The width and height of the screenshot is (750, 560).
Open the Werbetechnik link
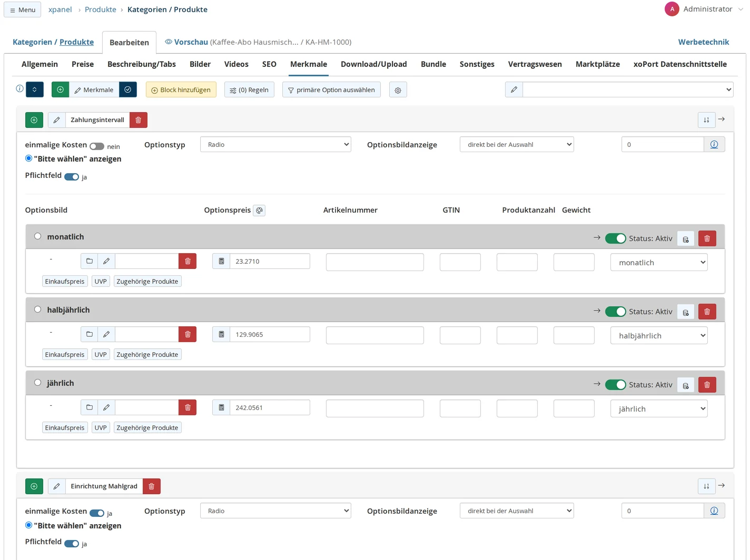704,42
